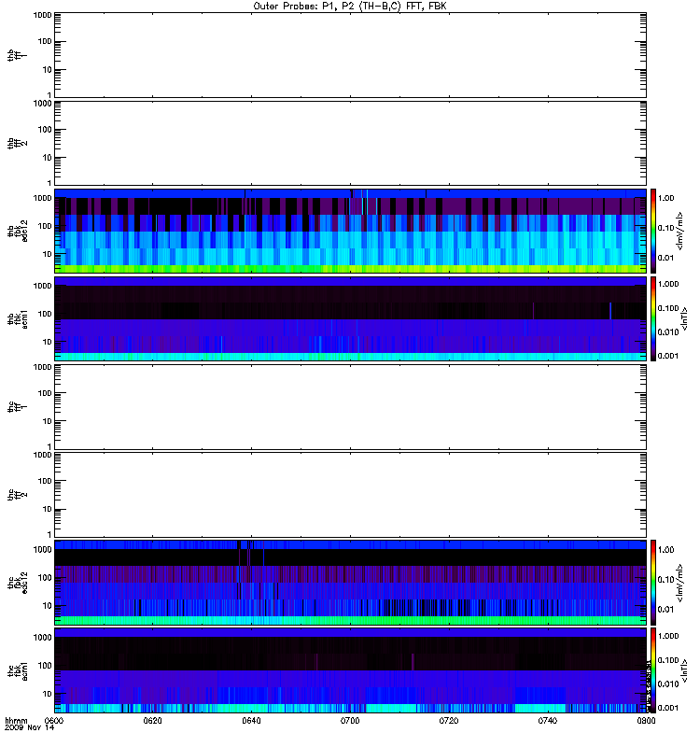The height and width of the screenshot is (747, 700).
Task: Click the 1.000 value on thb scm1 color bar
Action: coord(668,284)
